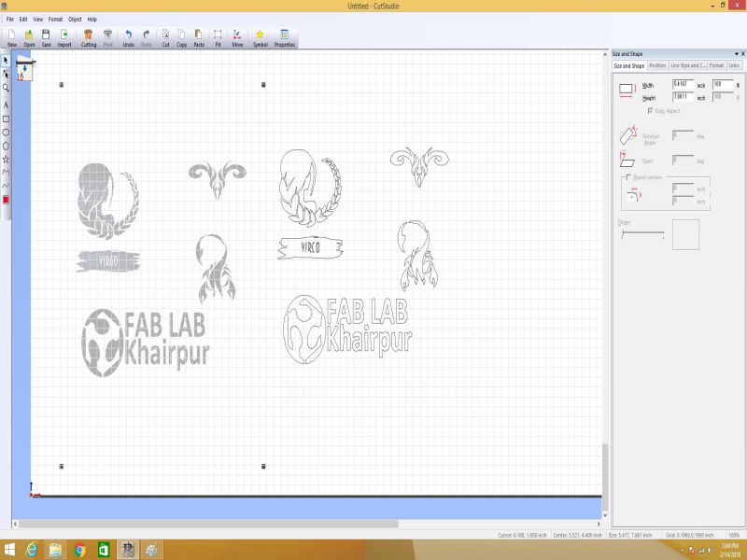Open the Edit menu
The height and width of the screenshot is (560, 747).
pyautogui.click(x=22, y=20)
